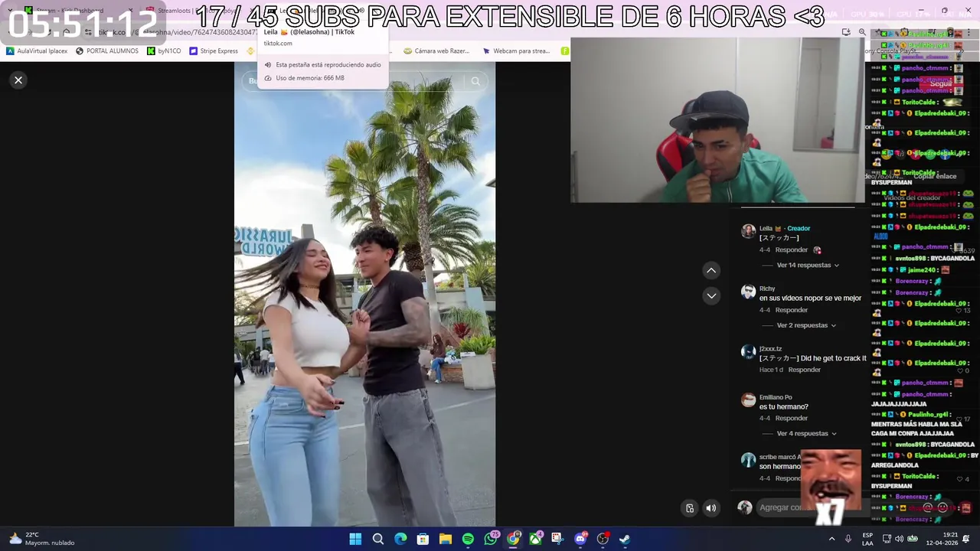Open the 'byN1CO' bookmark

pyautogui.click(x=164, y=51)
